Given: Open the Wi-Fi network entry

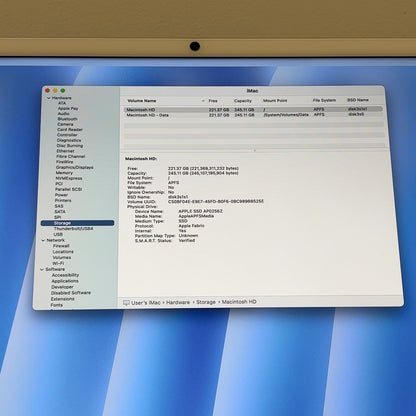Looking at the screenshot, I should click(58, 263).
